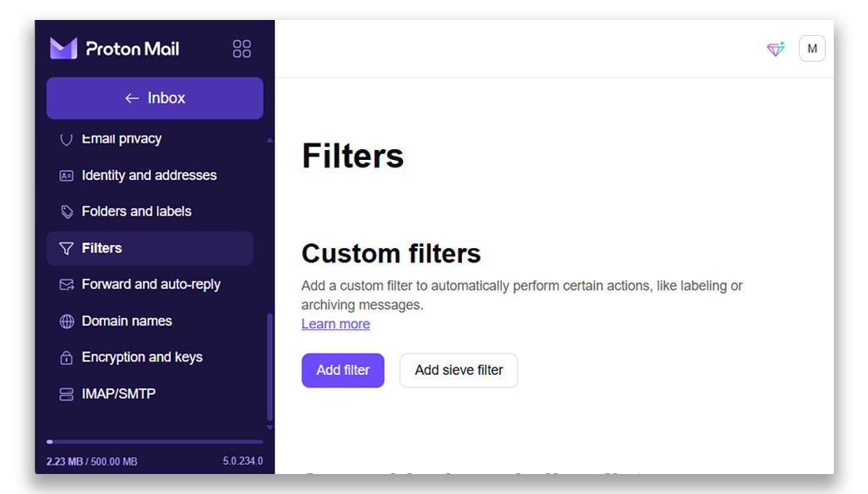
Task: Click the Proton Mail logo
Action: point(114,48)
